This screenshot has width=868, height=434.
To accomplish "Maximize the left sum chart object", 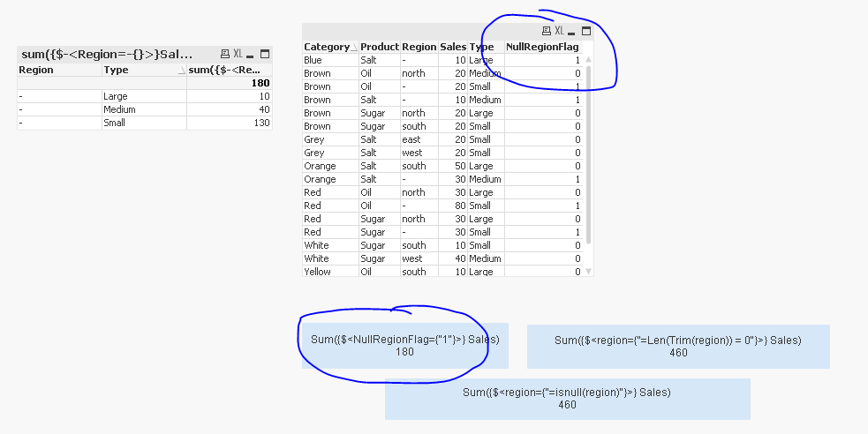I will click(x=265, y=54).
